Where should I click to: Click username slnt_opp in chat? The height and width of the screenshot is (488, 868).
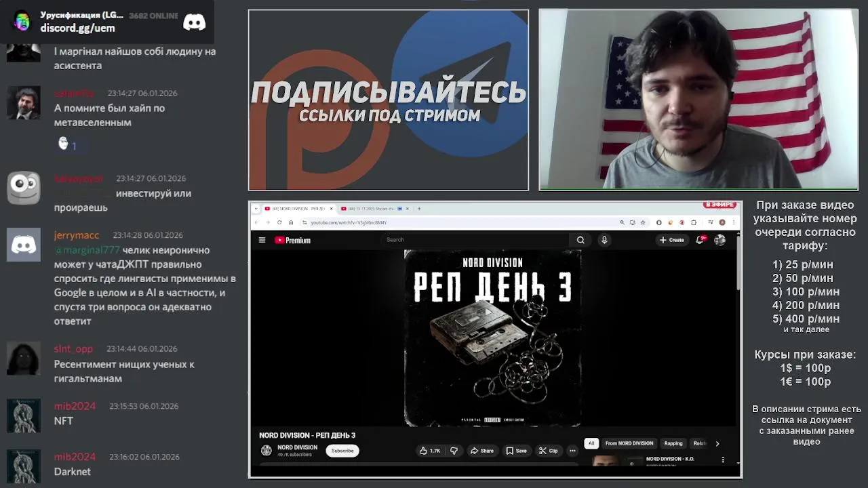tap(73, 348)
